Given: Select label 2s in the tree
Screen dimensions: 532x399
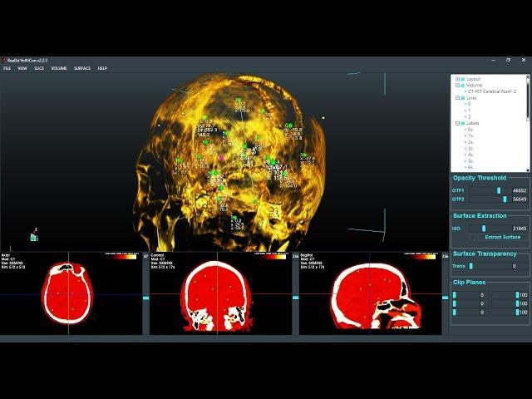Looking at the screenshot, I should pyautogui.click(x=470, y=142).
